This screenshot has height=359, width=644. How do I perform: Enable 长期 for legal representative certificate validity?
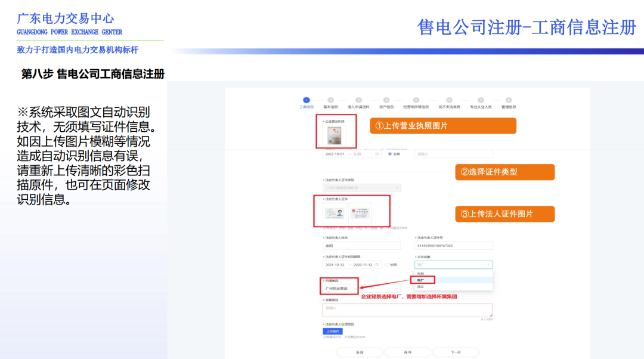point(387,264)
